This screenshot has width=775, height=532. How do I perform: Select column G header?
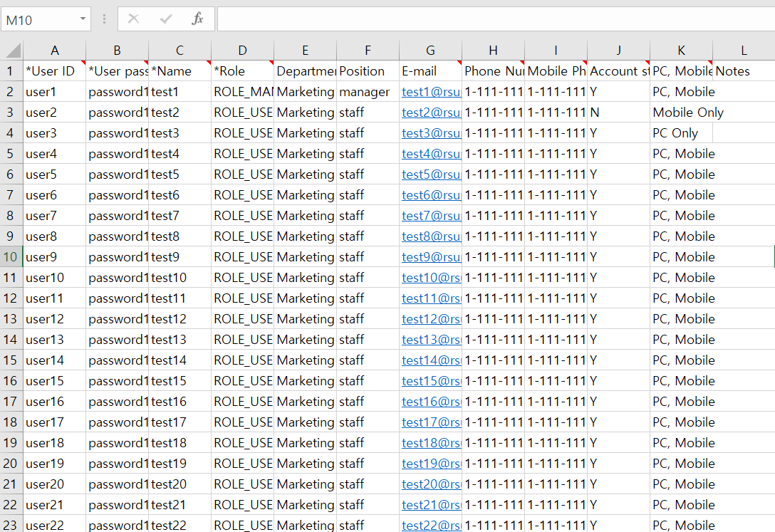tap(430, 51)
